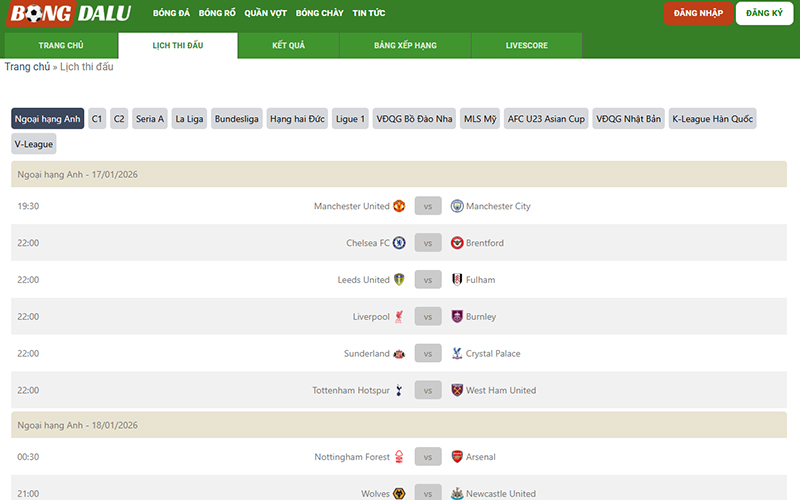
Task: Filter schedule by La Liga
Action: point(189,119)
